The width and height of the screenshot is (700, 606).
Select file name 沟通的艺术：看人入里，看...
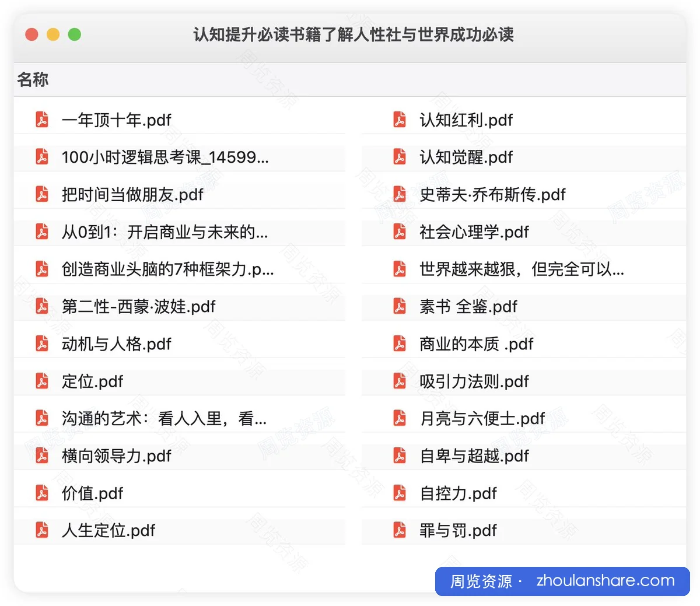[164, 419]
